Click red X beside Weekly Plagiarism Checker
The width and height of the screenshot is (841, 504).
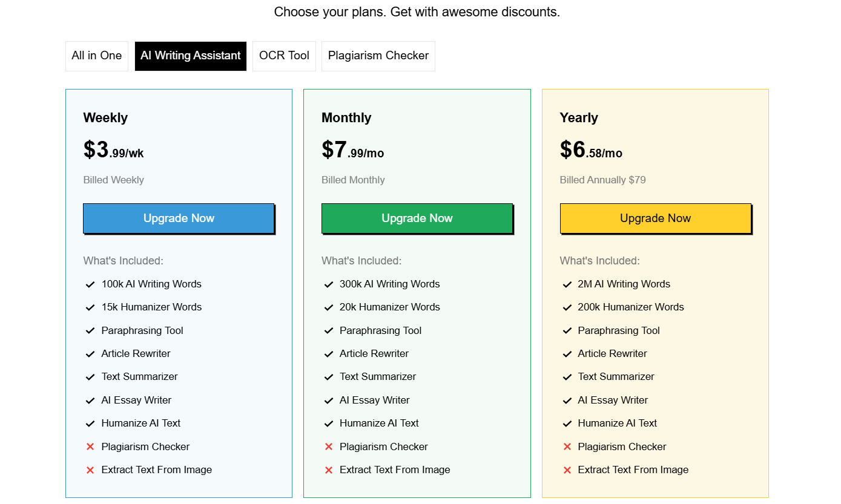[90, 447]
